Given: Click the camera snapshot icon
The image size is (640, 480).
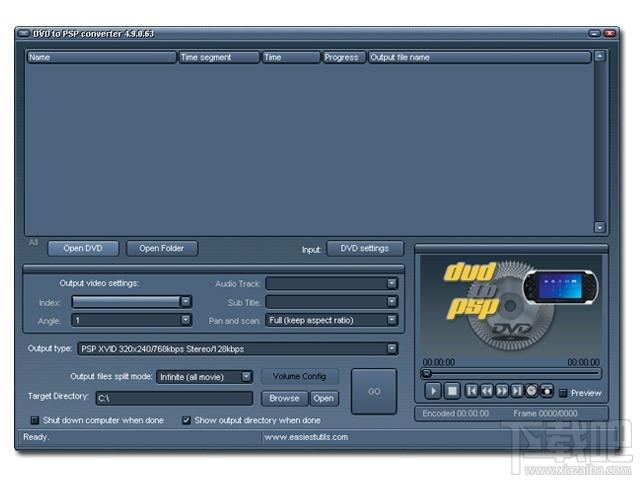Looking at the screenshot, I should 547,391.
